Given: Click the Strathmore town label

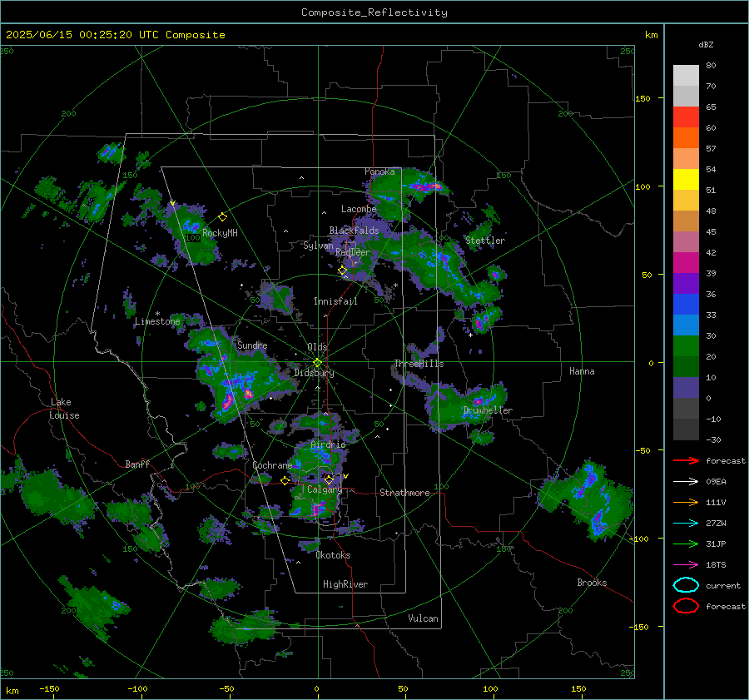Looking at the screenshot, I should coord(404,493).
